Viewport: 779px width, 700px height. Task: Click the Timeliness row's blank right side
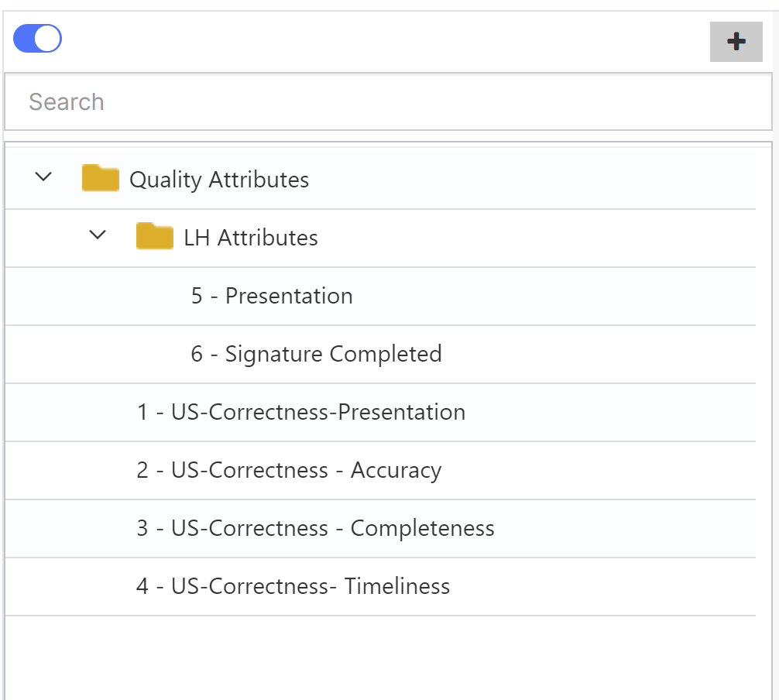[x=619, y=586]
